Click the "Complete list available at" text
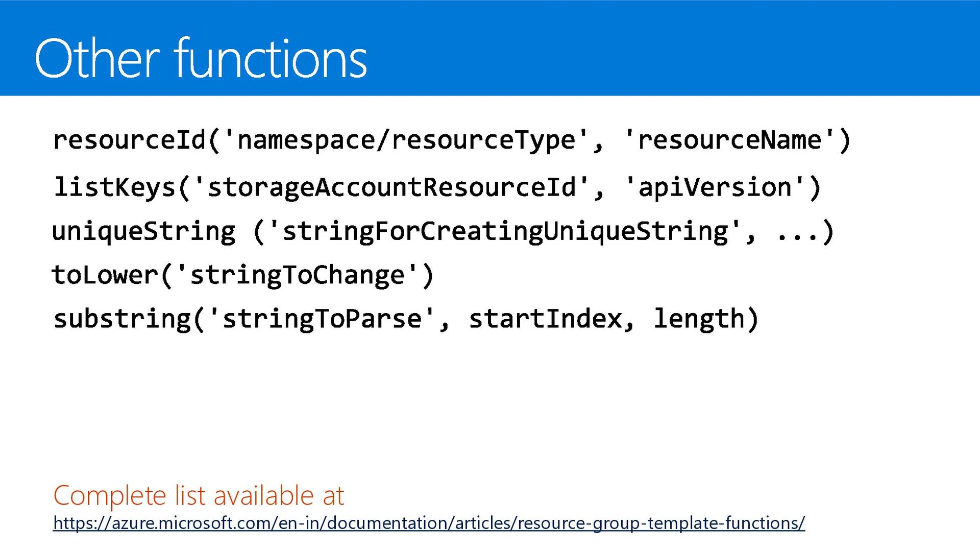Viewport: 980px width, 552px height. tap(199, 495)
